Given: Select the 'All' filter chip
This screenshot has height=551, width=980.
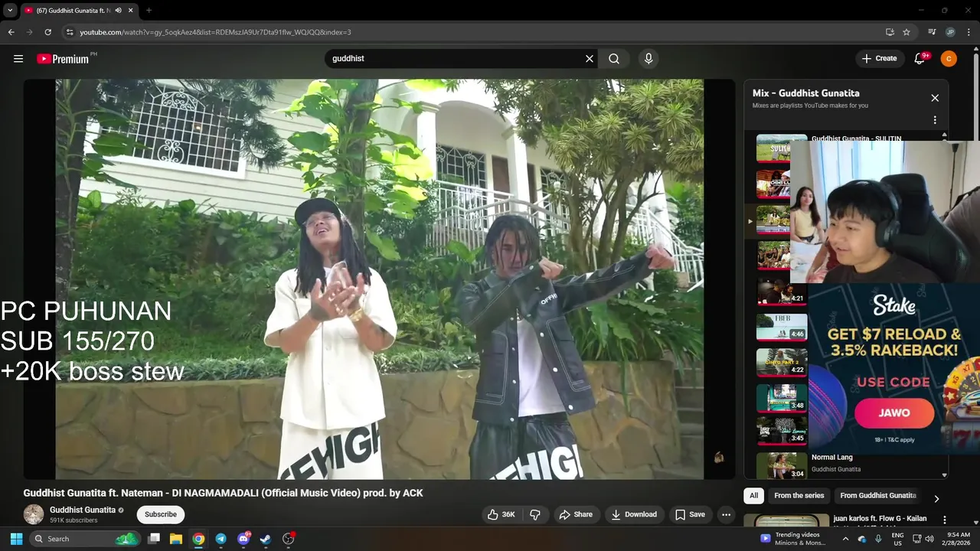Looking at the screenshot, I should pyautogui.click(x=753, y=495).
